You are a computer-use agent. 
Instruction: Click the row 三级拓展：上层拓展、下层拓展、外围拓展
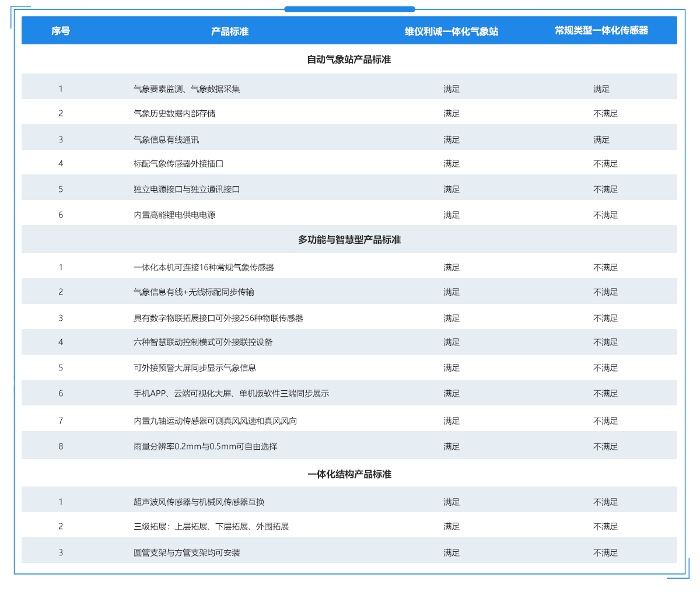click(349, 526)
